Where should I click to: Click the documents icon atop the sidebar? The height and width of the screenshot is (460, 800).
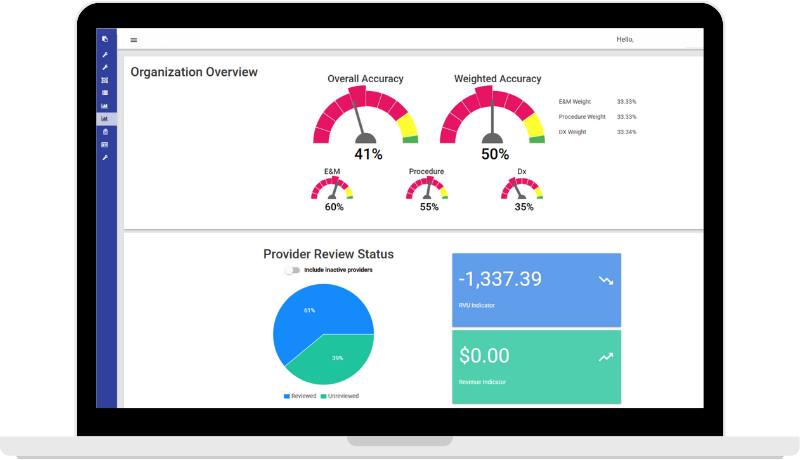click(x=105, y=40)
